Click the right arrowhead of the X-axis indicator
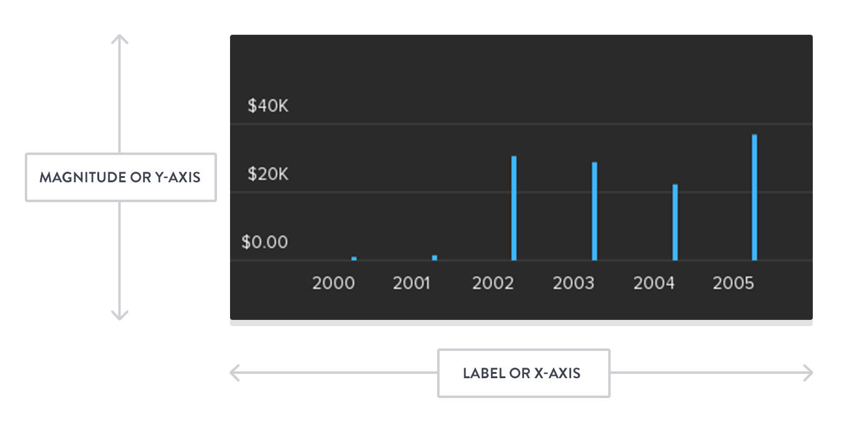The image size is (868, 434). [808, 373]
